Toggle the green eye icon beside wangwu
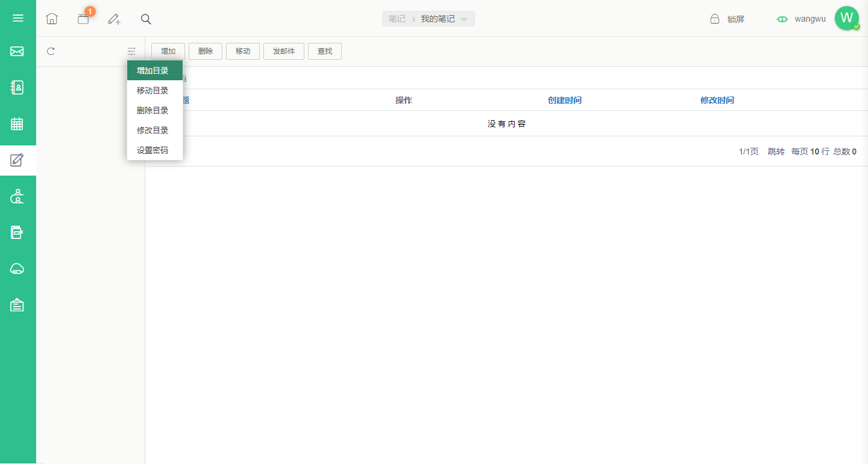868x464 pixels. coord(782,19)
